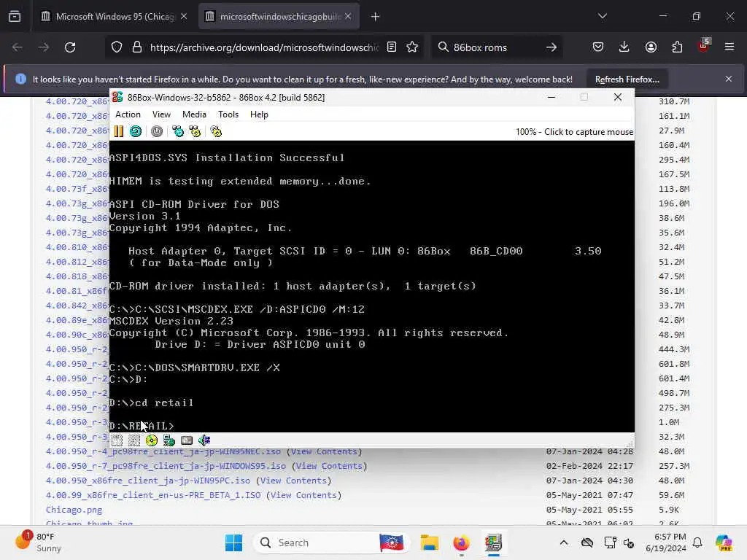Open the Firefox Downloads panel
Image resolution: width=747 pixels, height=560 pixels.
624,47
